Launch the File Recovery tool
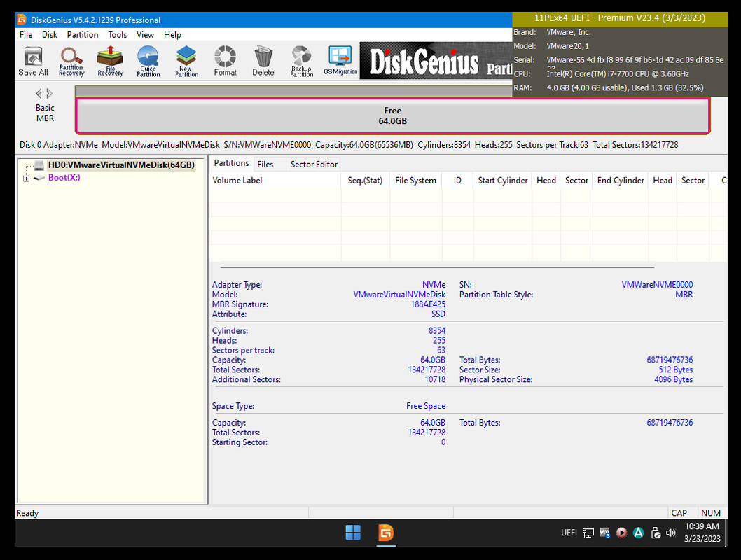This screenshot has height=560, width=741. (110, 62)
